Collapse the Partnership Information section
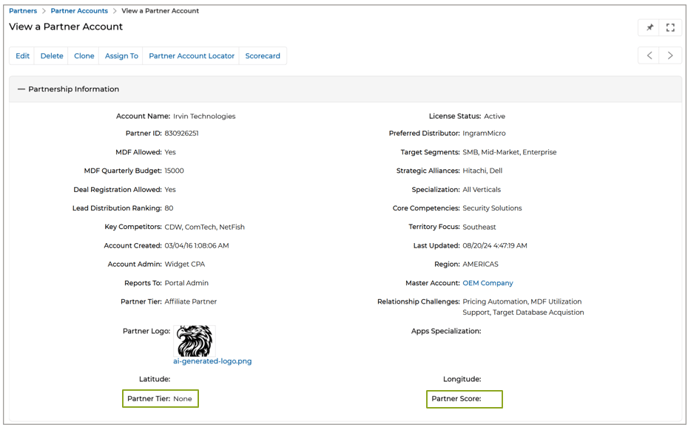Viewport: 688px width, 427px height. point(22,89)
